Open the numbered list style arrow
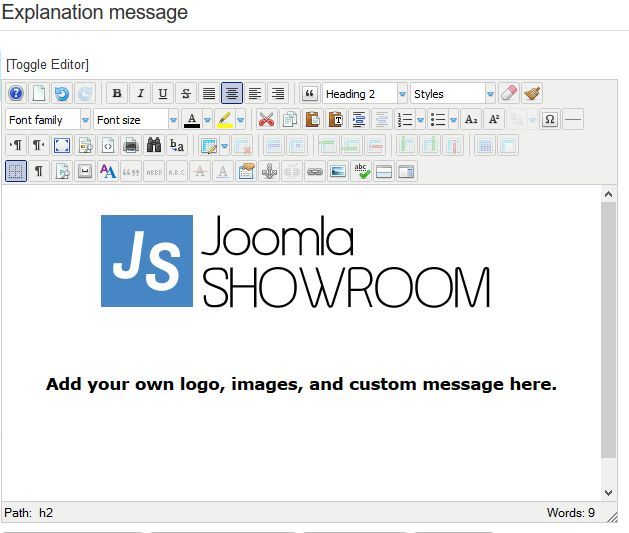The image size is (629, 533). pyautogui.click(x=420, y=120)
